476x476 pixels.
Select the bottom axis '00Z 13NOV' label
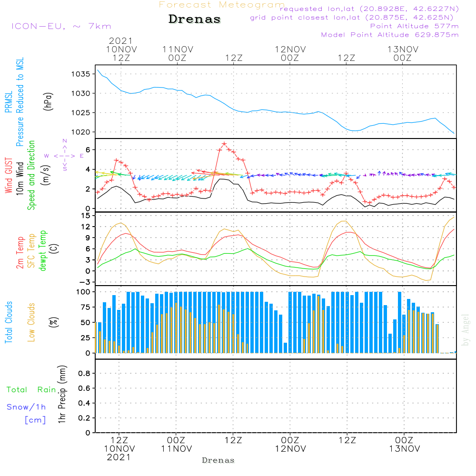pos(405,445)
